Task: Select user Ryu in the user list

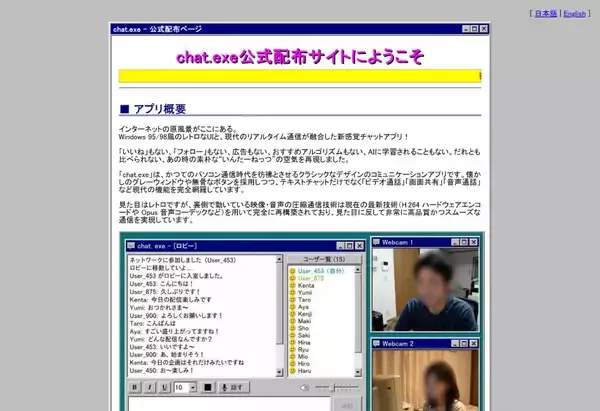Action: pyautogui.click(x=303, y=349)
